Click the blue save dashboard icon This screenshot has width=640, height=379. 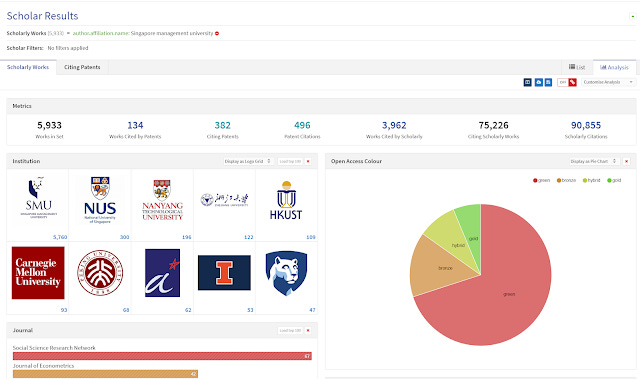[548, 82]
